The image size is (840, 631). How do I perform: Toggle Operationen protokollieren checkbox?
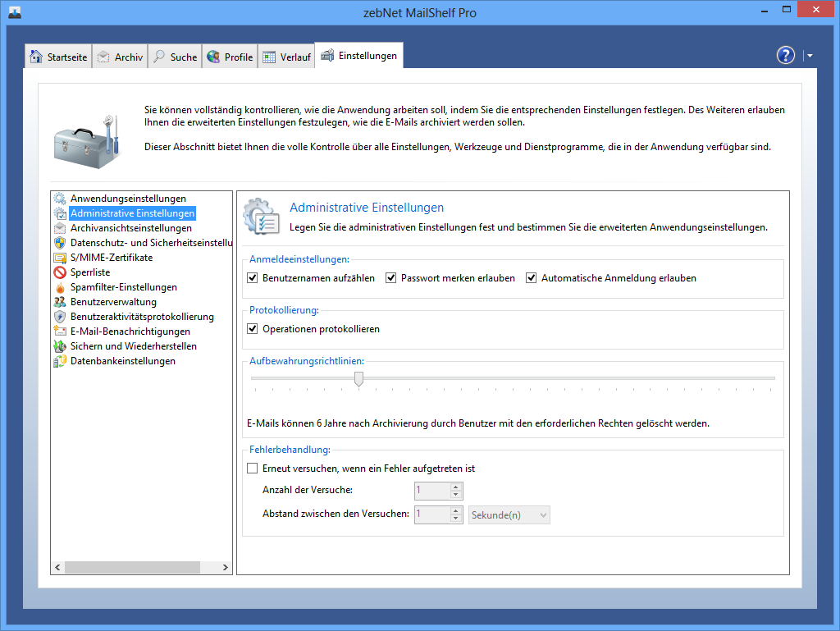click(x=253, y=329)
